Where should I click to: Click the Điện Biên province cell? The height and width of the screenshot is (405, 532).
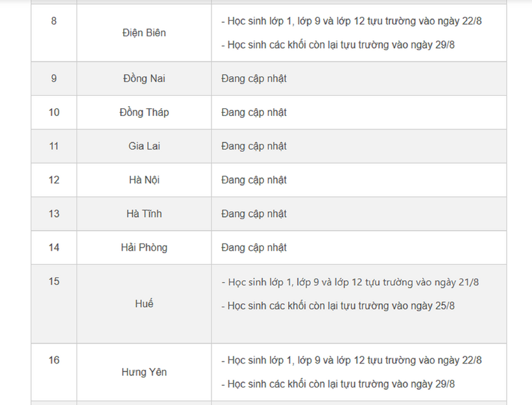click(x=143, y=33)
